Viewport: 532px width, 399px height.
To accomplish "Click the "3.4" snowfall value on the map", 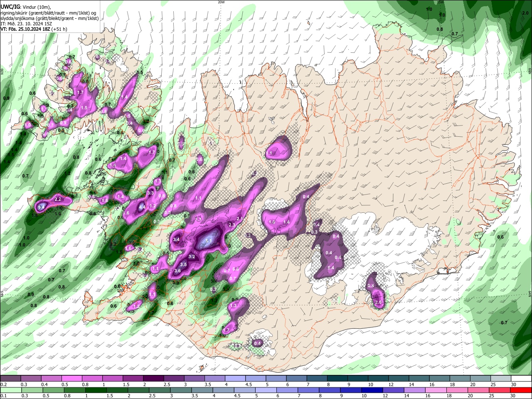I will click(176, 239).
